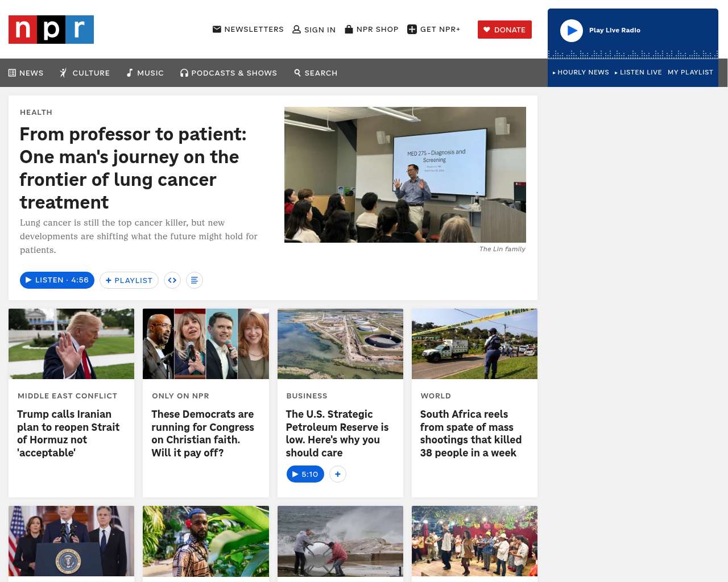Open the Music section
This screenshot has height=582, width=728.
[145, 73]
